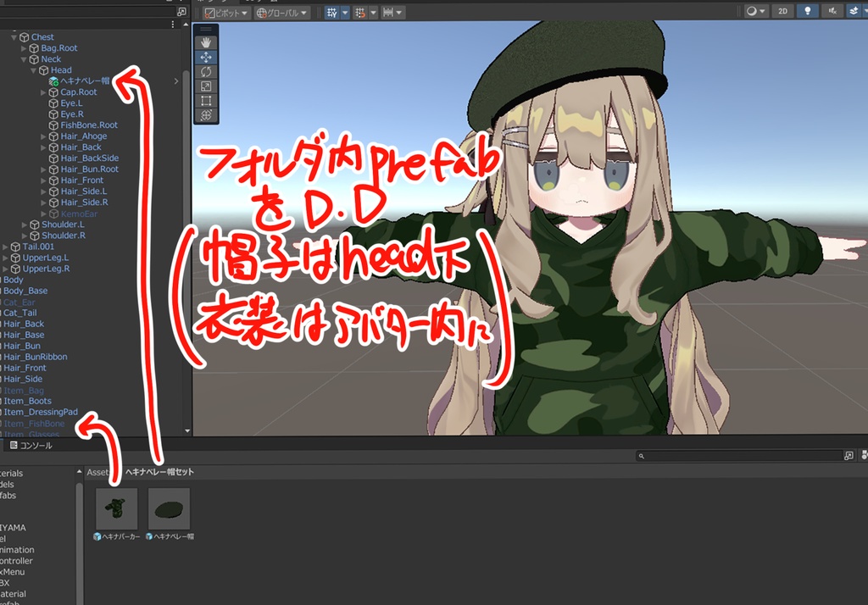Open the increment snapping options arrow

(399, 12)
